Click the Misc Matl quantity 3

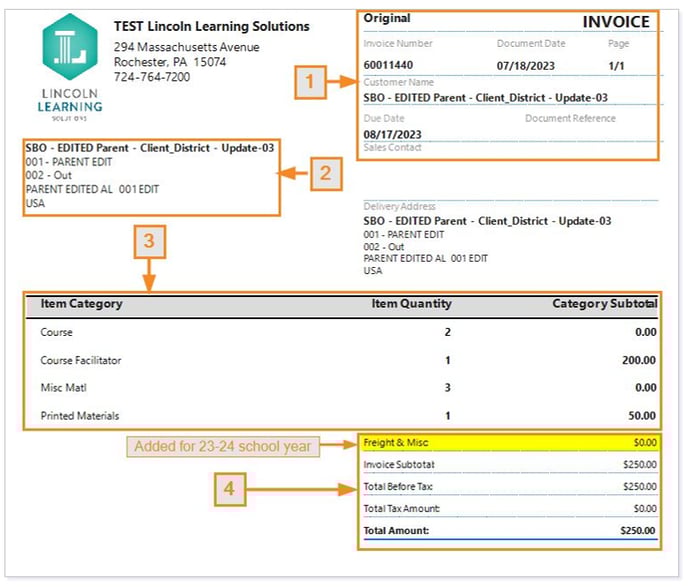point(448,388)
